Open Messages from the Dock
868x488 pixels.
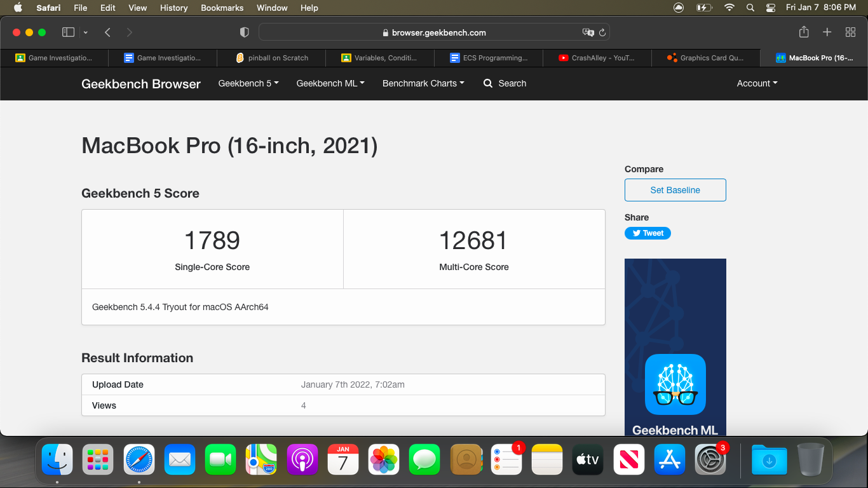(x=424, y=459)
